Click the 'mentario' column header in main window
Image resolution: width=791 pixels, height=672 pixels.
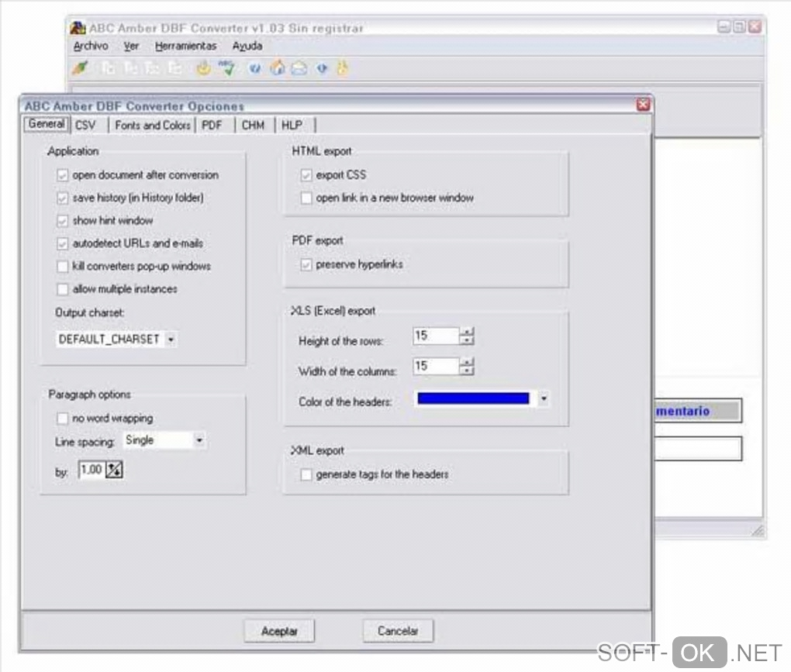(x=698, y=411)
